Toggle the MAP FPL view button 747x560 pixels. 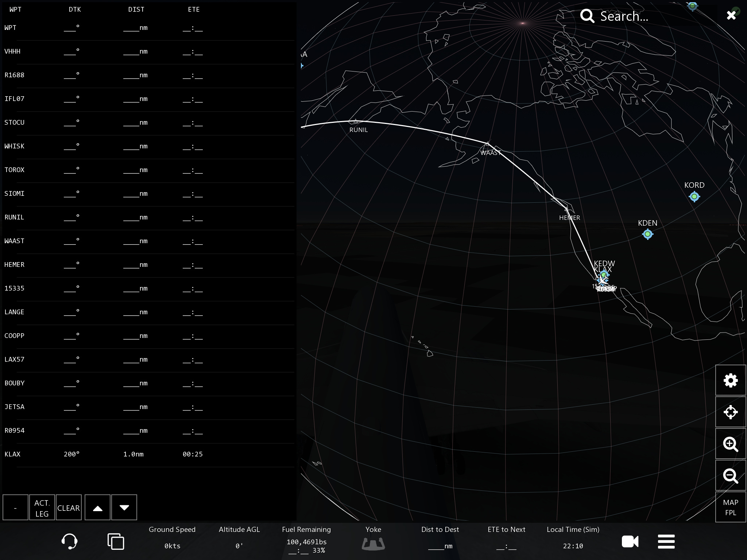coord(731,507)
